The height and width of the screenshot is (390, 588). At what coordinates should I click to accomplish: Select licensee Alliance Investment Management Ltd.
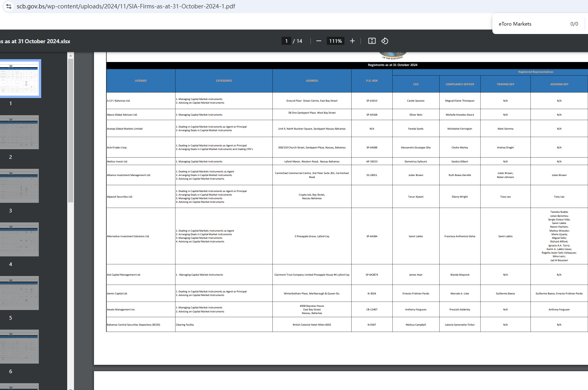point(129,175)
